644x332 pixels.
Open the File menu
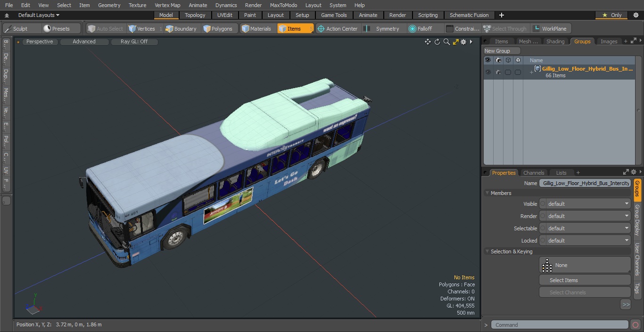pos(9,5)
